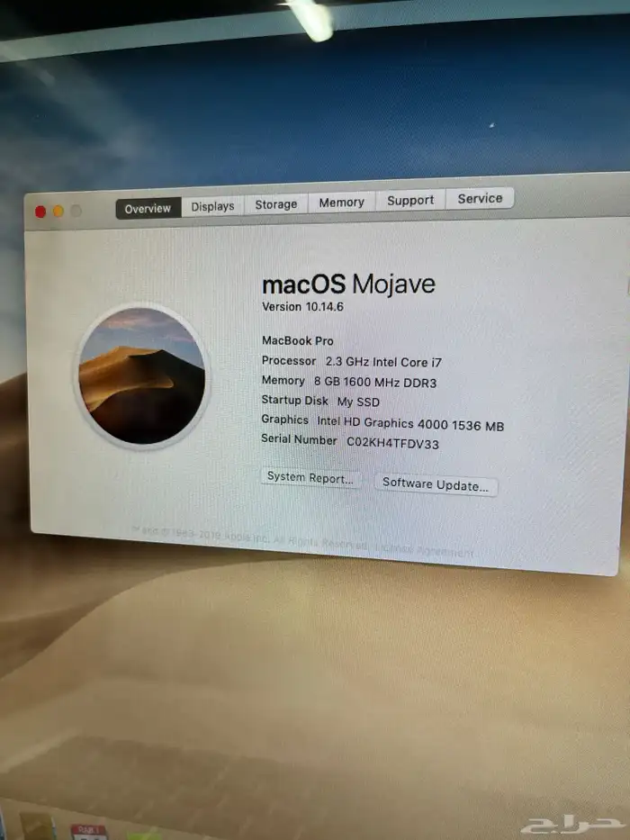This screenshot has width=630, height=840.
Task: Click the Startup Disk label
Action: click(294, 400)
